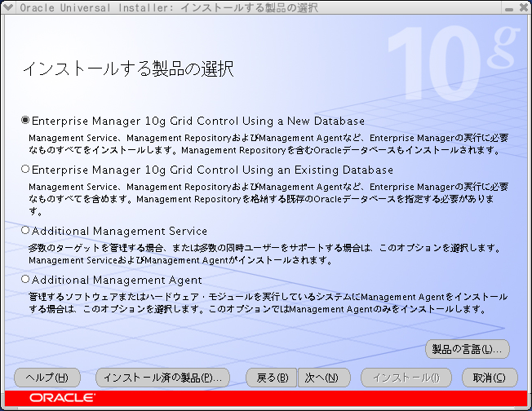Click the ヘルプ(H) help button
Screen dimensions: 532x411
tap(47, 378)
